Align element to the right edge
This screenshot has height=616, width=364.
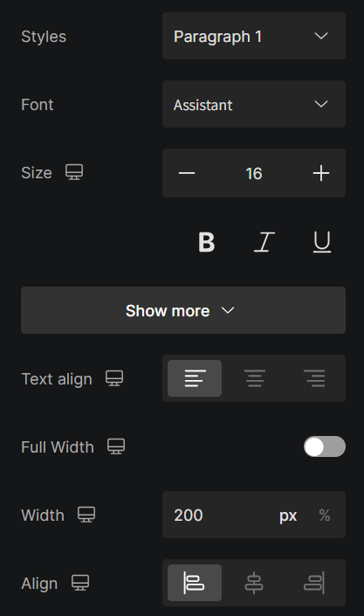tap(314, 583)
